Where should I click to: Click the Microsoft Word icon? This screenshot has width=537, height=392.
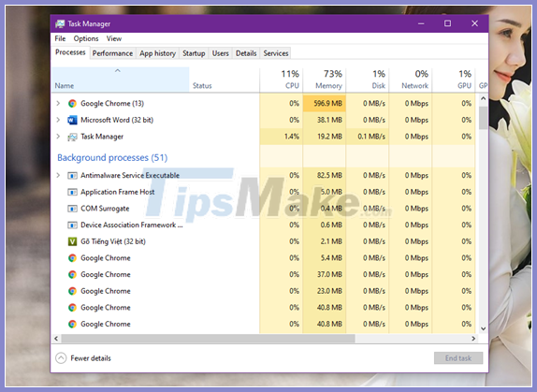click(72, 120)
